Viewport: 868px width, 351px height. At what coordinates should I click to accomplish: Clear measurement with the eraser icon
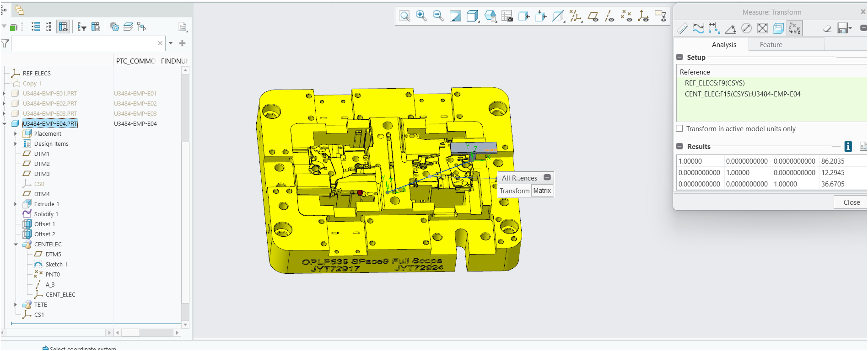coord(827,28)
